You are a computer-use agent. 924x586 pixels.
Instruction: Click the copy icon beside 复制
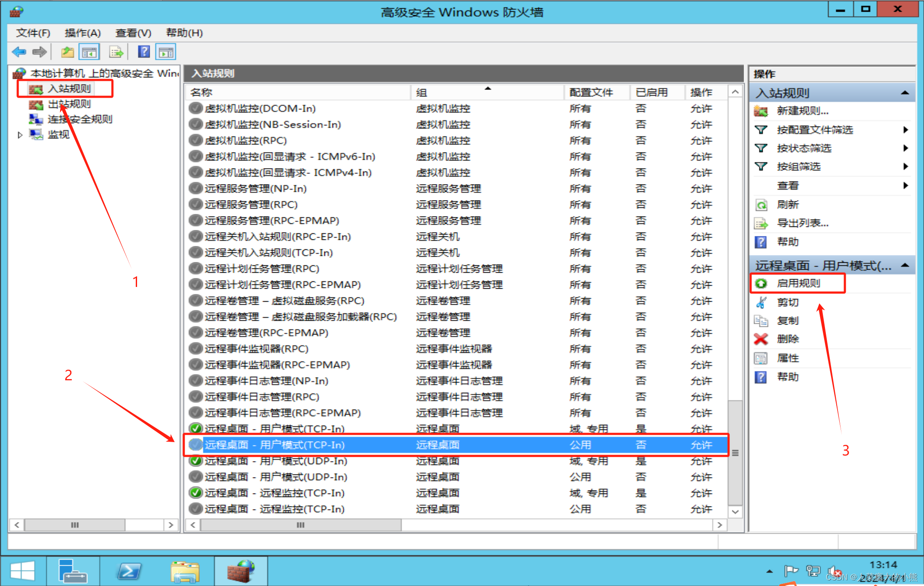click(761, 321)
